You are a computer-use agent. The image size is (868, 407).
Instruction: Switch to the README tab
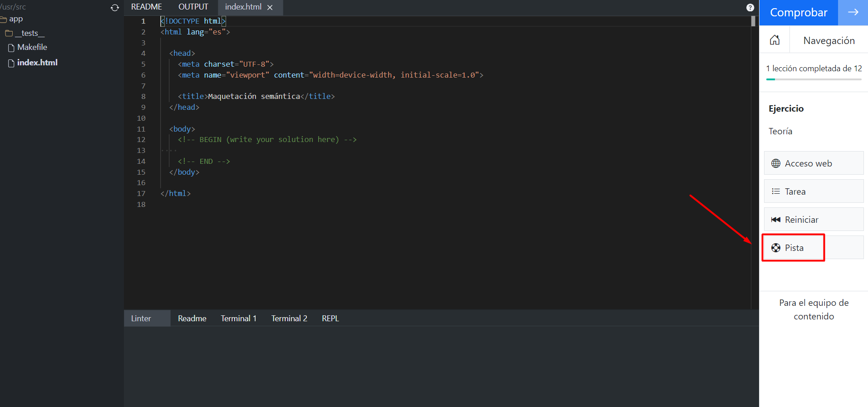point(146,7)
